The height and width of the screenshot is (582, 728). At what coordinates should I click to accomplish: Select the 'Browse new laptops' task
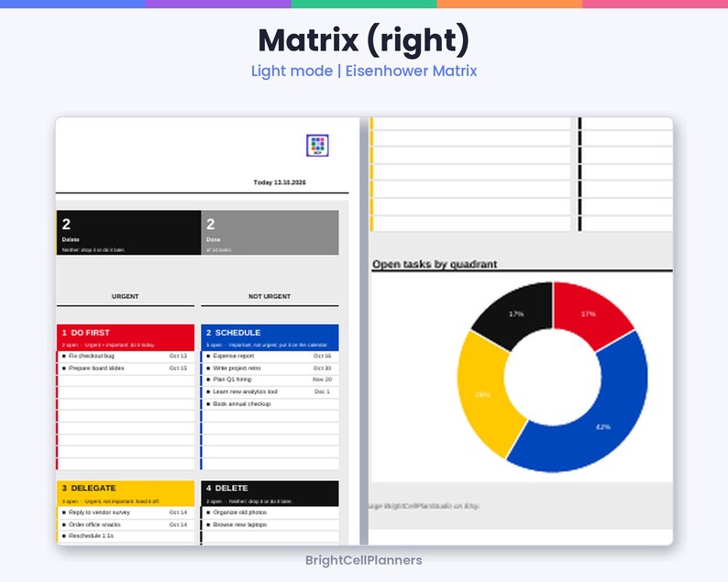click(x=240, y=524)
